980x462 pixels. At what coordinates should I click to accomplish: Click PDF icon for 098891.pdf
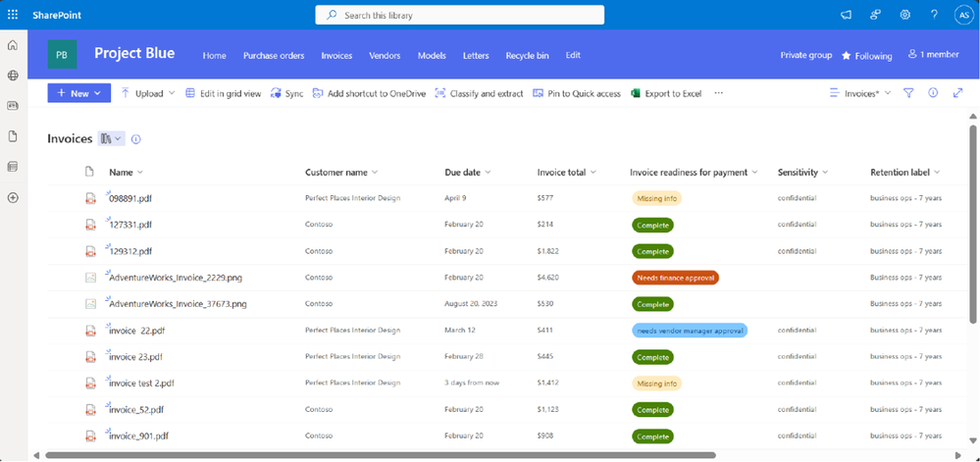pyautogui.click(x=90, y=198)
